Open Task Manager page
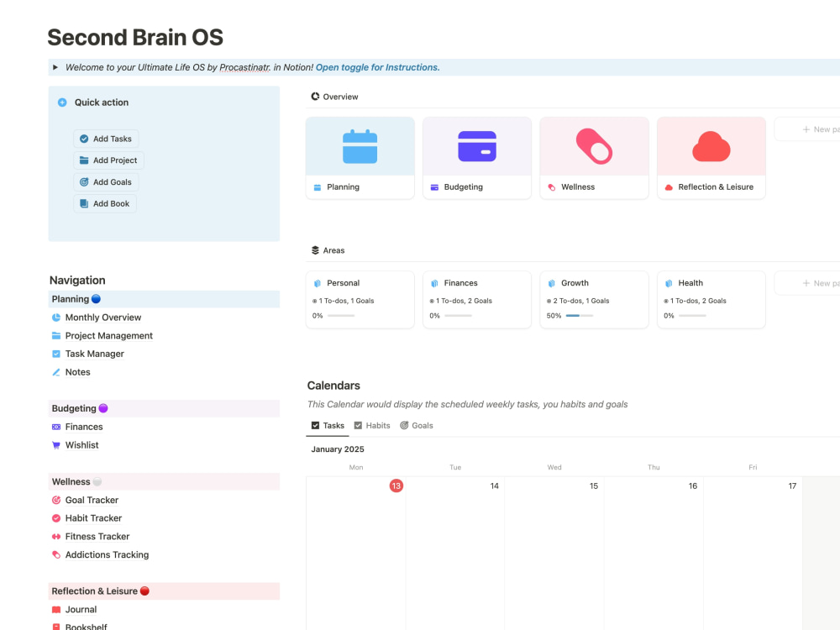Screen dimensions: 840x630 coord(94,354)
